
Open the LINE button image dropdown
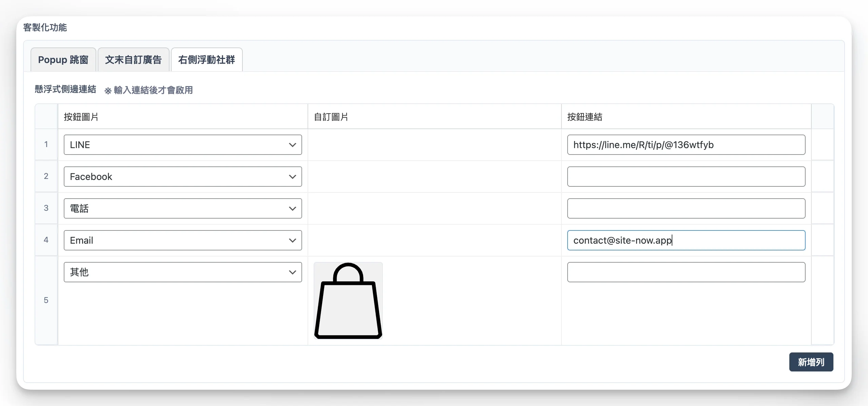(x=182, y=145)
